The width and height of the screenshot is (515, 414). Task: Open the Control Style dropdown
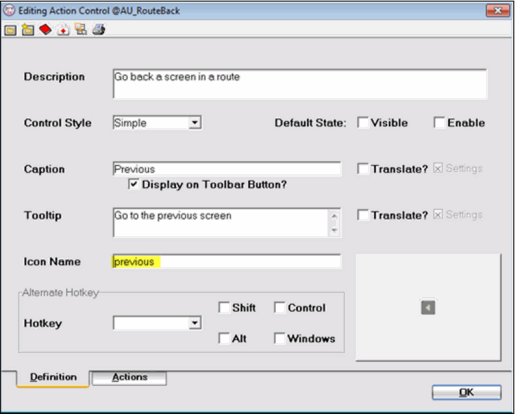click(x=195, y=123)
